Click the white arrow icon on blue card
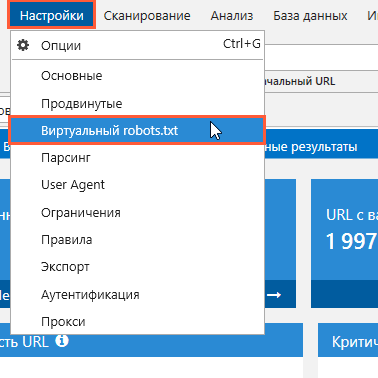Image resolution: width=378 pixels, height=378 pixels. (x=274, y=295)
